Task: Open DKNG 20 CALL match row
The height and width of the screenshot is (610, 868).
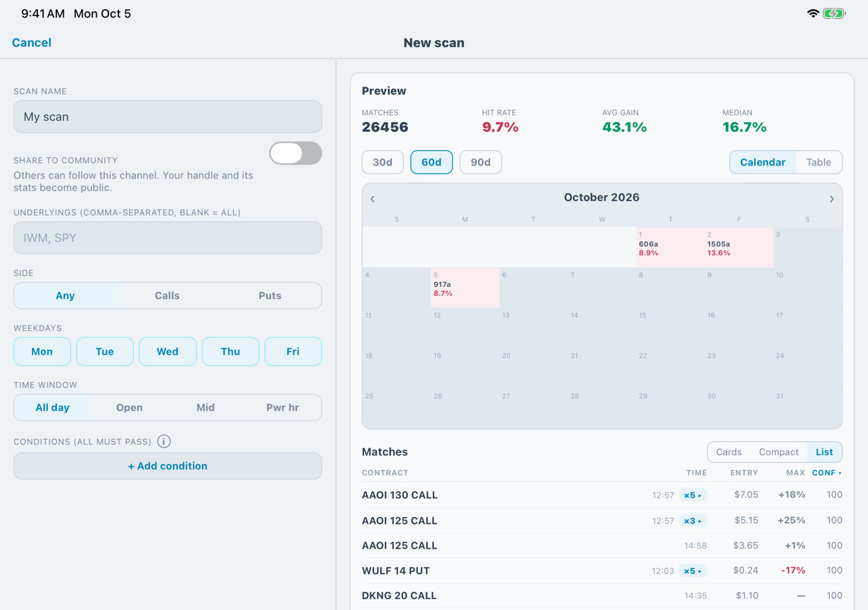Action: click(602, 596)
